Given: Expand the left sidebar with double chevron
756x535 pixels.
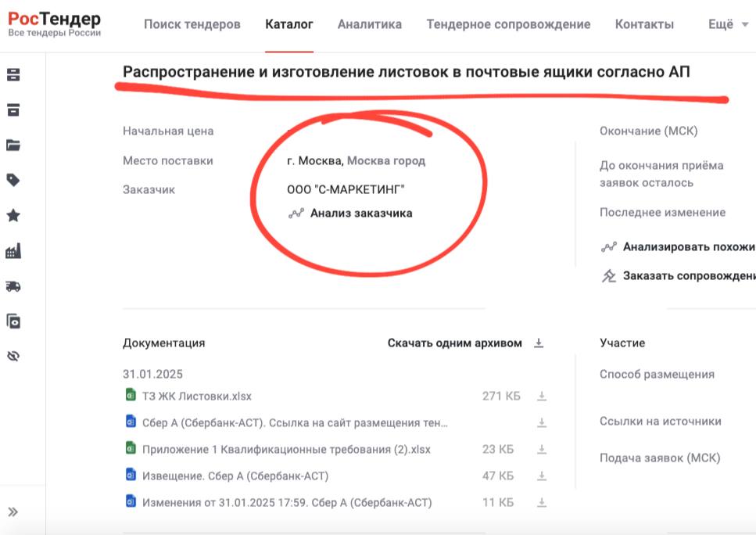Looking at the screenshot, I should (13, 512).
